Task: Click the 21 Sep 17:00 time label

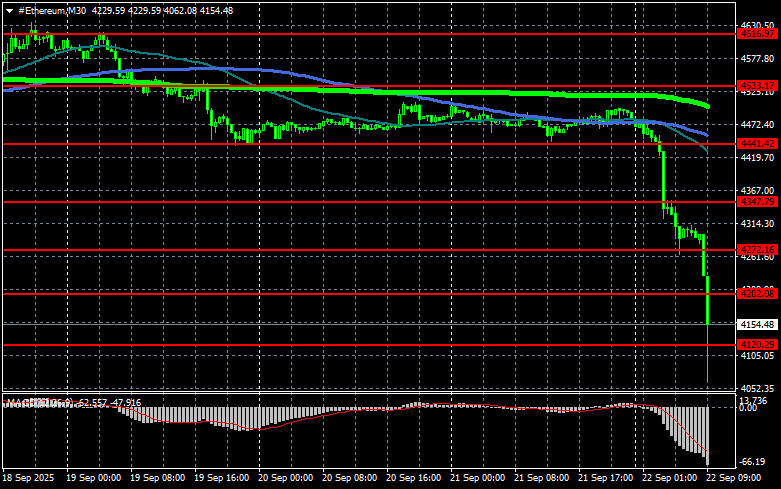Action: click(x=605, y=478)
